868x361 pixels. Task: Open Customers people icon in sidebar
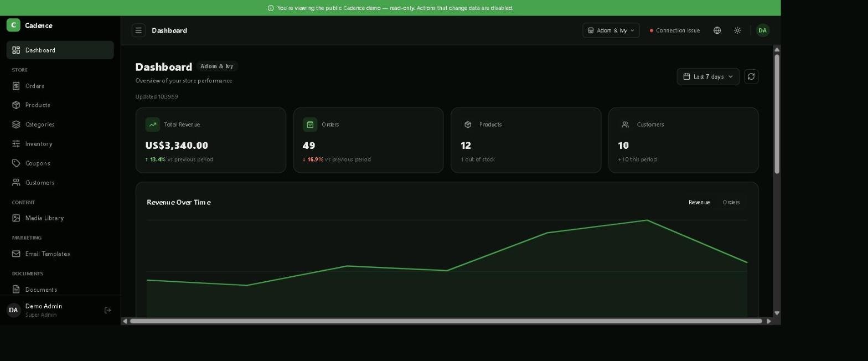click(x=16, y=182)
